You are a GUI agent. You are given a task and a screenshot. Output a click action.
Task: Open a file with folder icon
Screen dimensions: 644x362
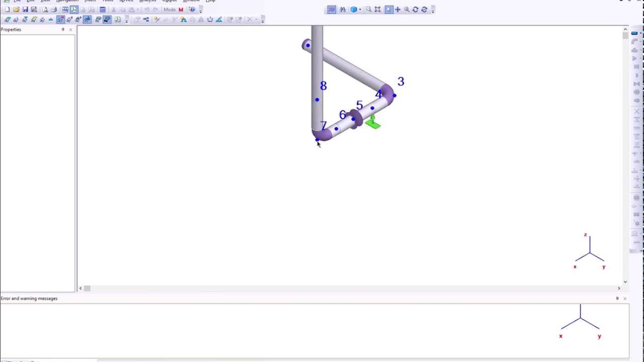point(16,10)
